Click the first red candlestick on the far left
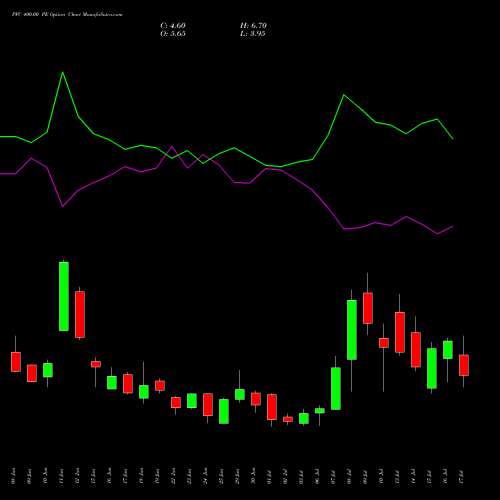 pos(16,362)
